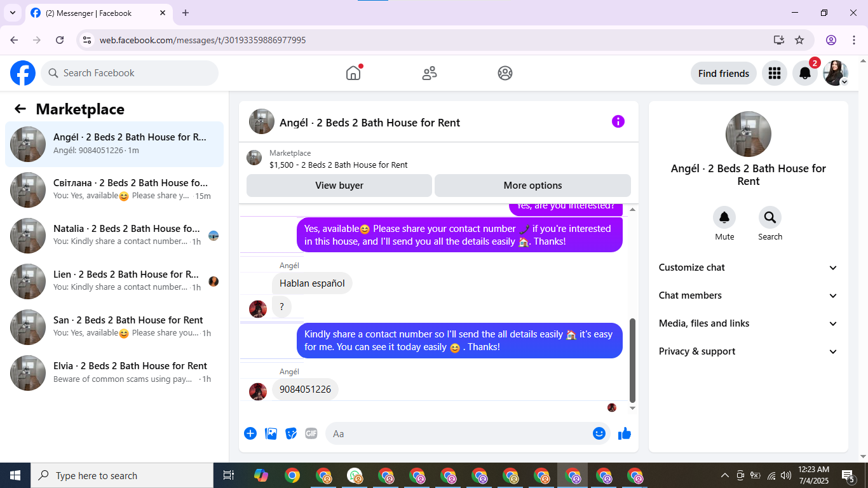Open the Facebook logo home link

click(23, 73)
